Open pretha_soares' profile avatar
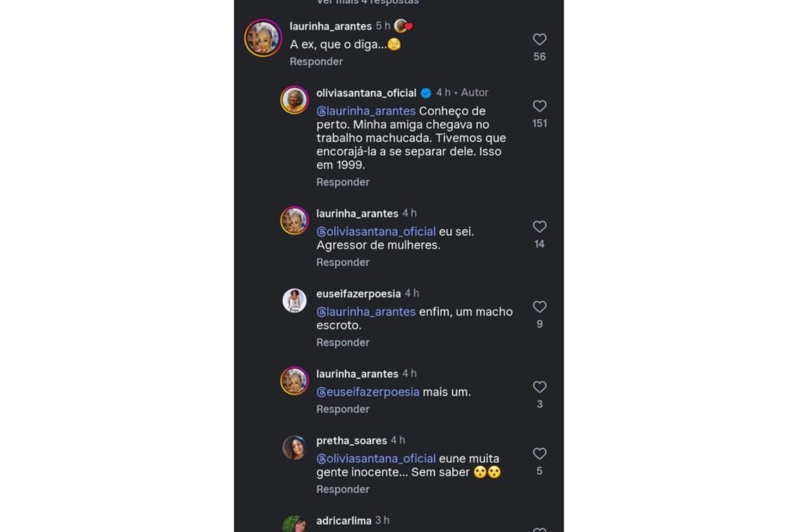798x532 pixels. pos(295,448)
